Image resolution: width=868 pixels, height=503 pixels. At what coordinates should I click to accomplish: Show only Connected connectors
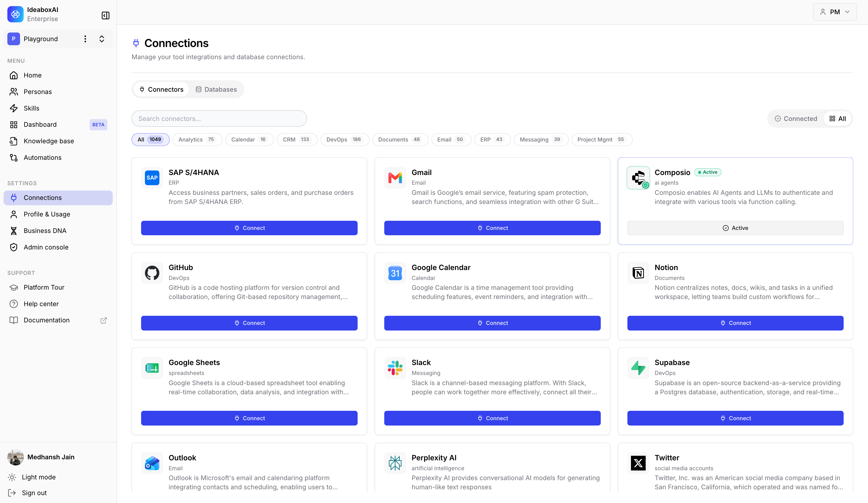796,119
